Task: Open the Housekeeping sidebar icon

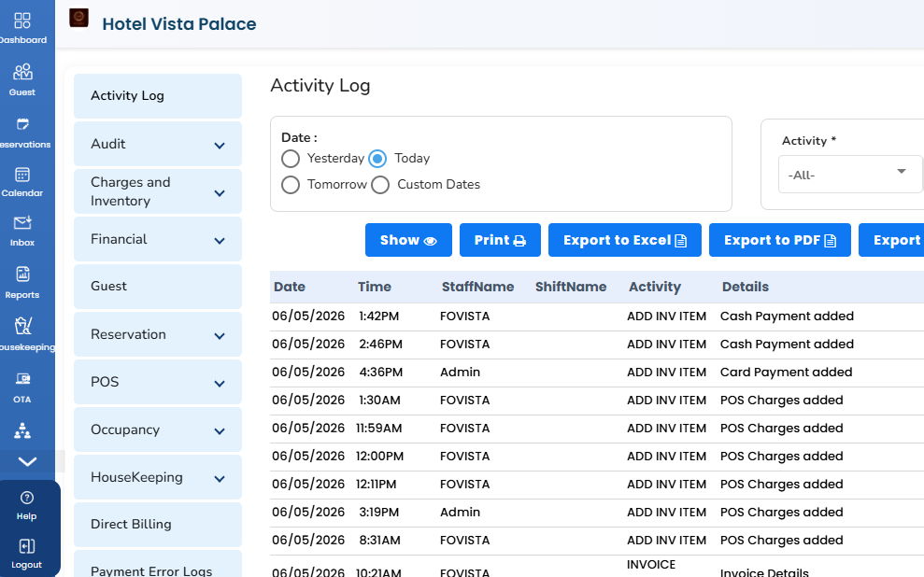Action: coord(23,326)
